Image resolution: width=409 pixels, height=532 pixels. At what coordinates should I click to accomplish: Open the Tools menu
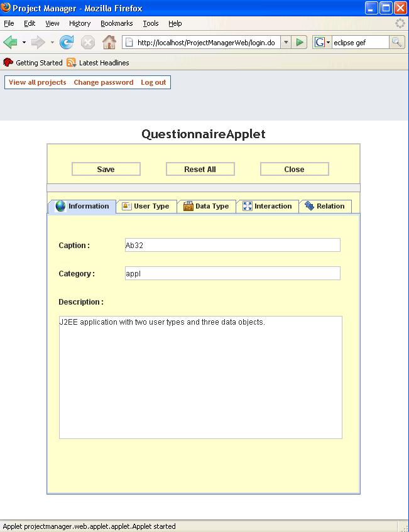point(151,23)
